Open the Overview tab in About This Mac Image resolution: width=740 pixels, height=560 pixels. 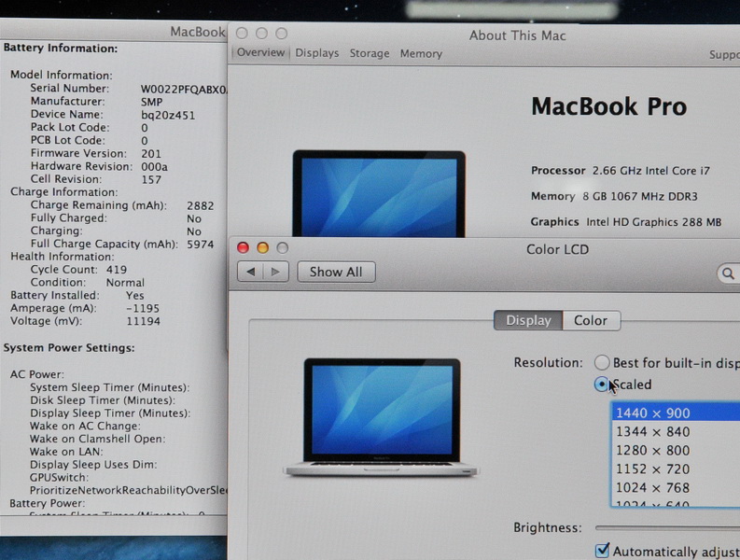pos(260,52)
